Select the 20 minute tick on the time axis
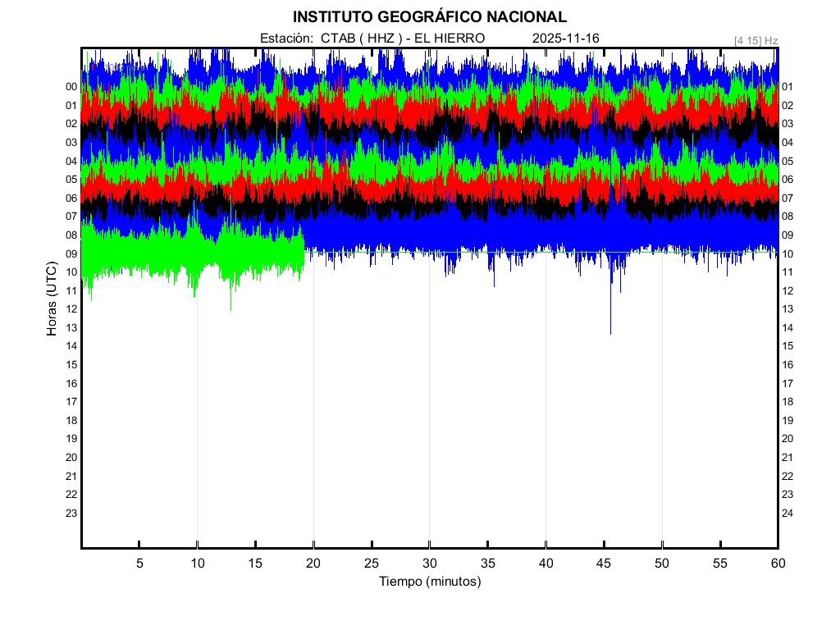 (x=313, y=564)
